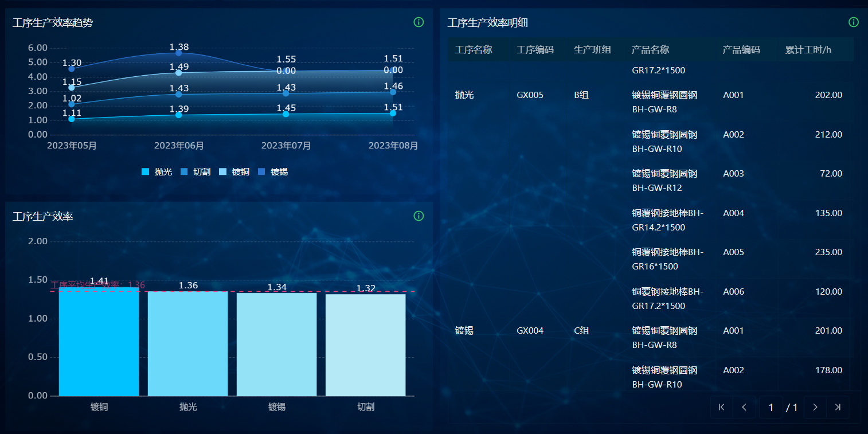
Task: Click the 工序生产效率趋势 panel title
Action: [x=53, y=23]
